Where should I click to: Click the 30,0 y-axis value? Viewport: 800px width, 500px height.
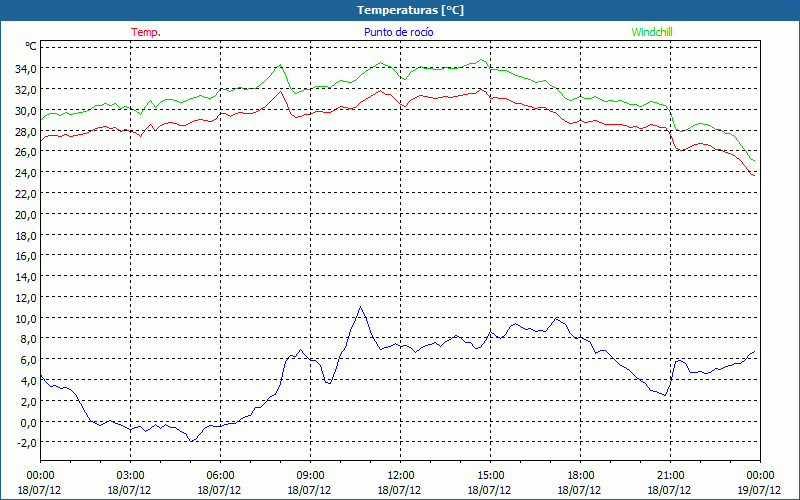[x=26, y=111]
